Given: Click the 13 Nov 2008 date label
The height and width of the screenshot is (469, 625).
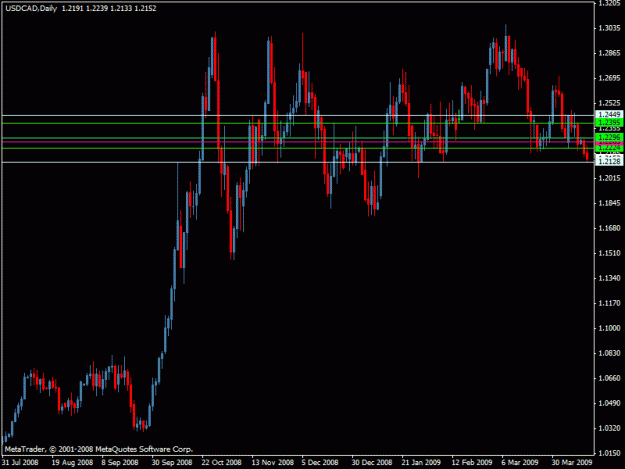Looking at the screenshot, I should click(x=273, y=462).
